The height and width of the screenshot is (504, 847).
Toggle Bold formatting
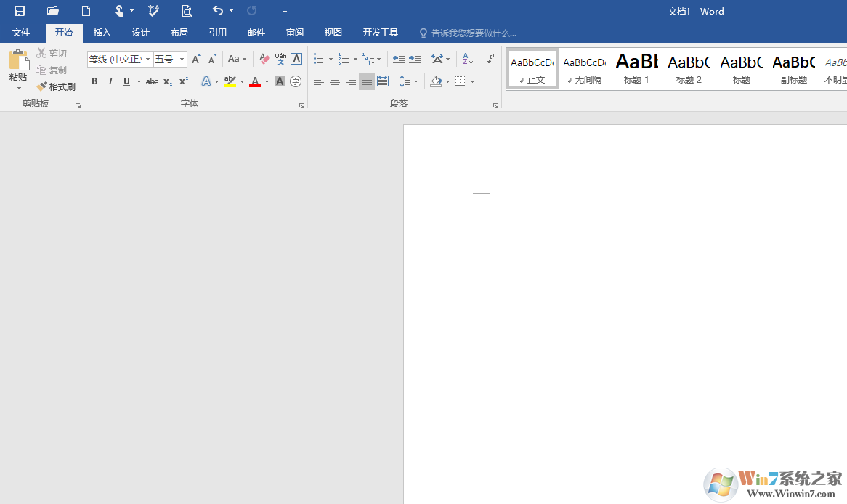coord(94,81)
